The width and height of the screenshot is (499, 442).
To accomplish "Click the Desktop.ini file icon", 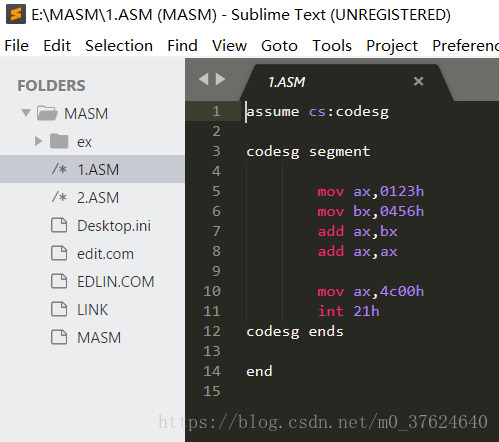I will tap(59, 225).
